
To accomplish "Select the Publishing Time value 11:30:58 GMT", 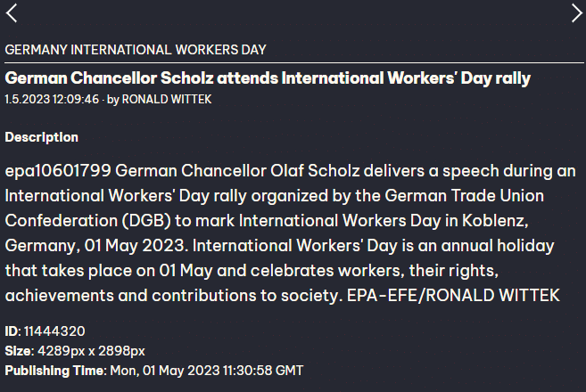I will point(263,371).
